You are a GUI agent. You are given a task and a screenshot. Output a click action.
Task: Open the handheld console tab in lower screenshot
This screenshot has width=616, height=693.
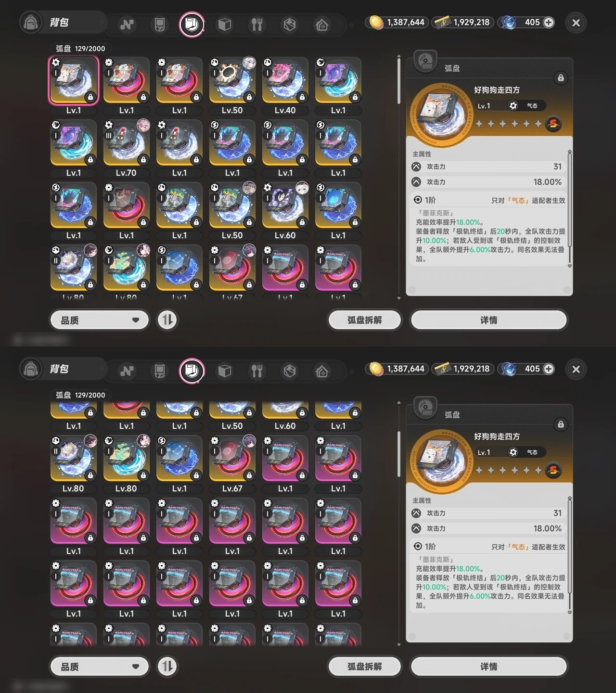(159, 371)
